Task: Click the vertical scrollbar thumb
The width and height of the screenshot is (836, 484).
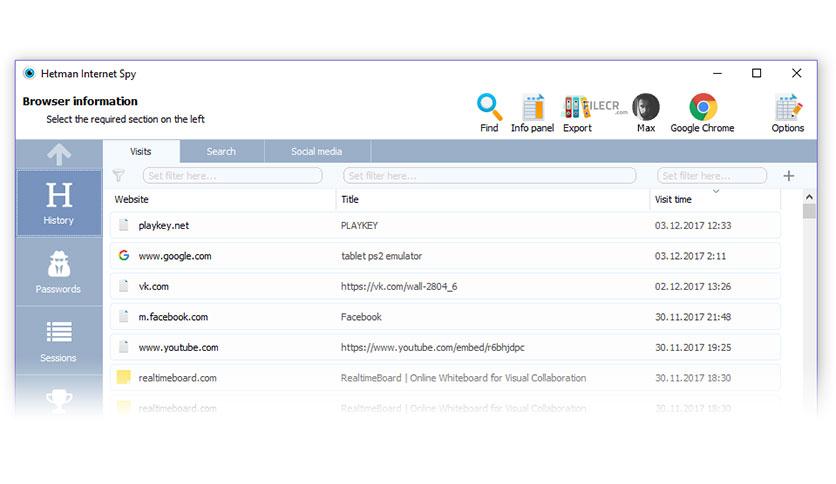Action: (809, 211)
